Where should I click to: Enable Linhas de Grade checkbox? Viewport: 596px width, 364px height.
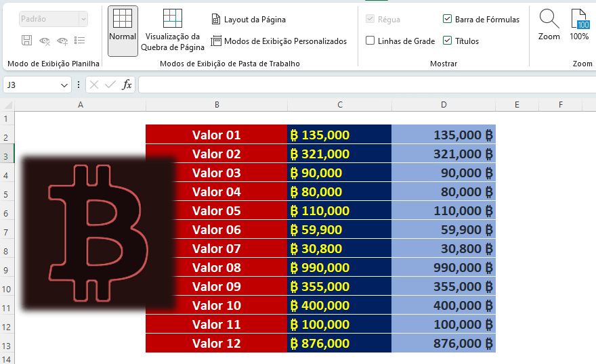[x=370, y=40]
